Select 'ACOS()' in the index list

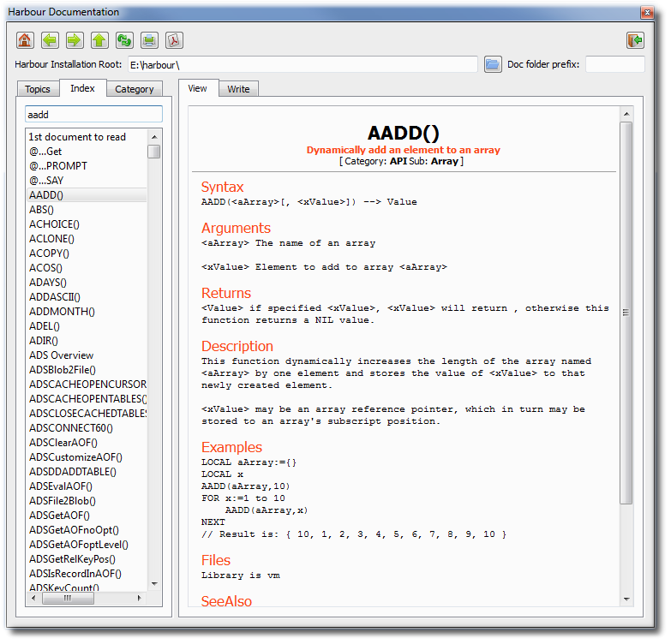(87, 268)
